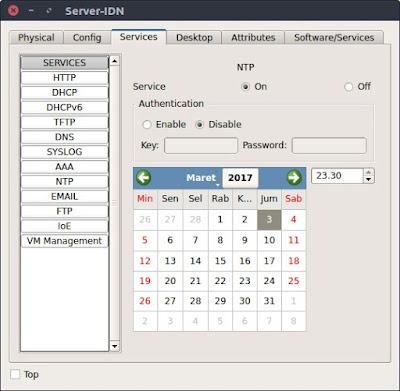
Task: Select March 3 on the calendar
Action: pos(269,220)
